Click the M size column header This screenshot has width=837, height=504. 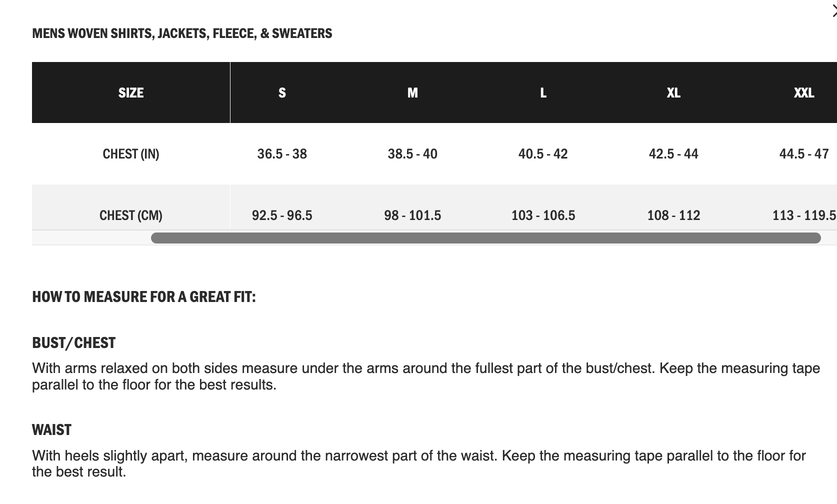coord(412,92)
